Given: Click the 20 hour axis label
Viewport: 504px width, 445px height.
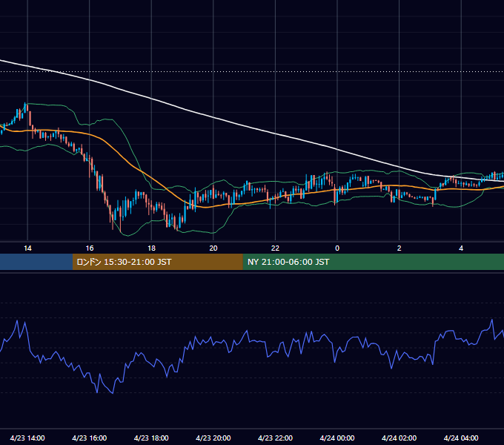Looking at the screenshot, I should point(213,248).
